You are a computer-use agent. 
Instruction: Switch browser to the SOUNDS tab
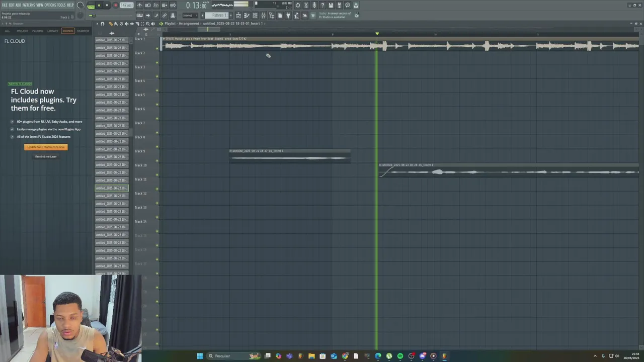(x=68, y=31)
